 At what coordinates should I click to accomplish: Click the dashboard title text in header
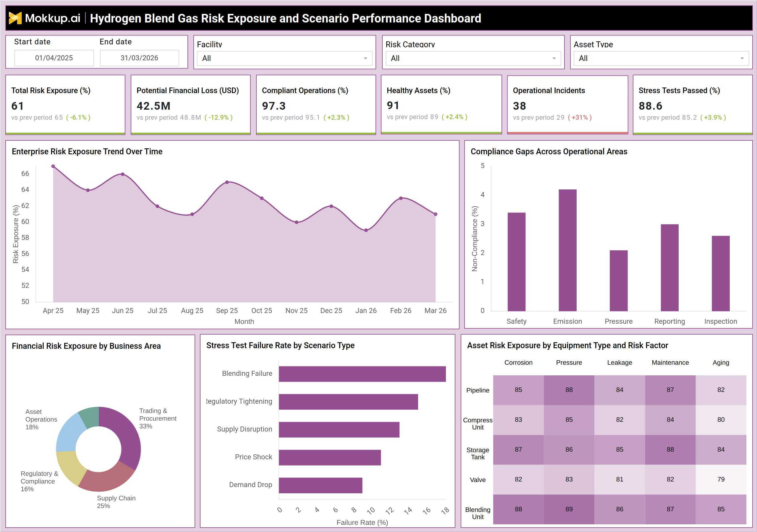tap(286, 18)
